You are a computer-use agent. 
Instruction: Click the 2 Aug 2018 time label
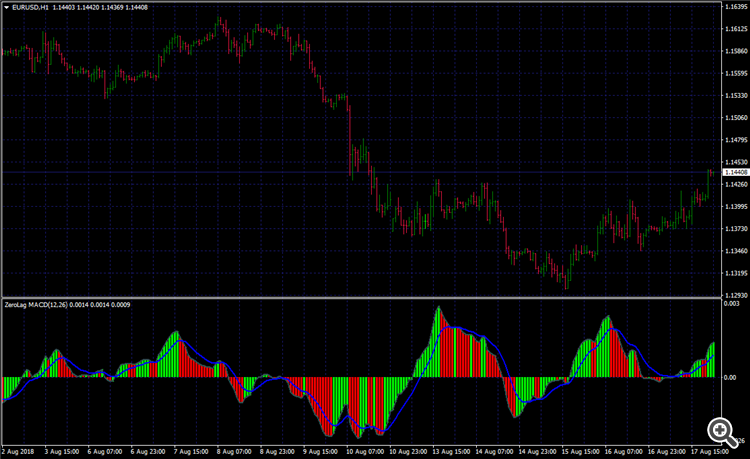[18, 452]
